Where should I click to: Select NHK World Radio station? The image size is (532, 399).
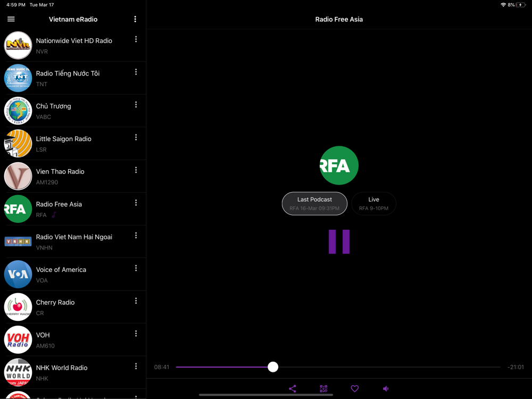73,372
